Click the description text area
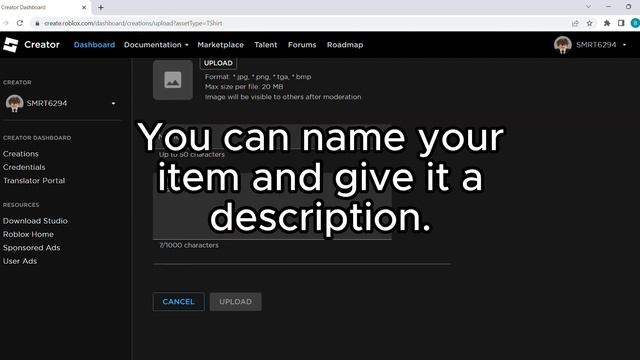640x360 pixels. 272,205
